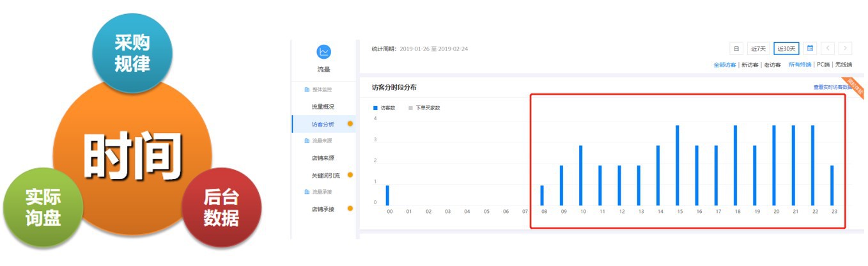Click the orange dot next to 关键词引流

click(x=350, y=175)
